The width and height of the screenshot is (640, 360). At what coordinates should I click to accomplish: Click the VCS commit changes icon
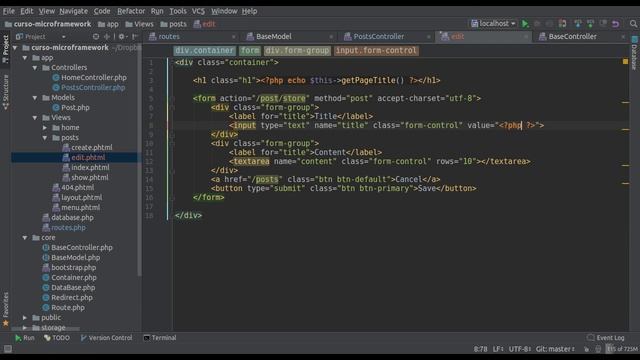tap(590, 24)
